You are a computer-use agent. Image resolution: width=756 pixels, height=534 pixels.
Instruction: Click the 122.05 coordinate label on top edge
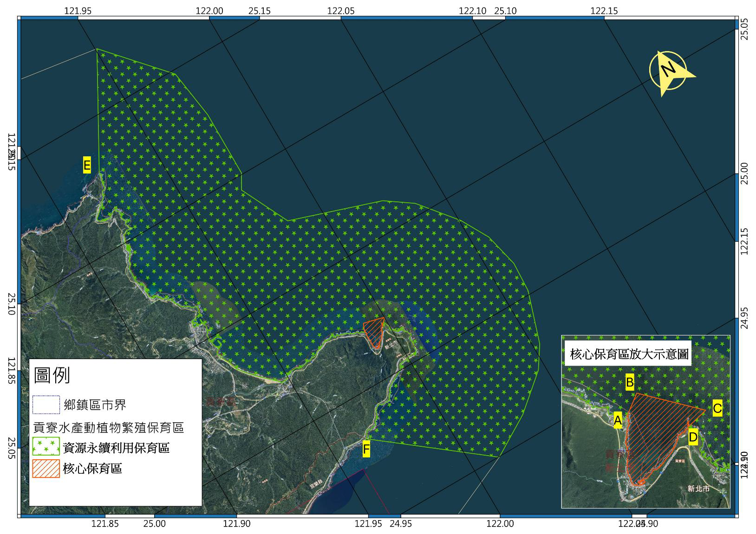pyautogui.click(x=341, y=11)
